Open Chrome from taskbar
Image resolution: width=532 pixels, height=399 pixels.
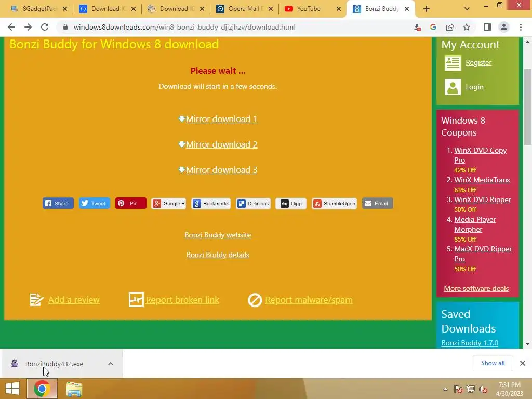click(x=42, y=389)
